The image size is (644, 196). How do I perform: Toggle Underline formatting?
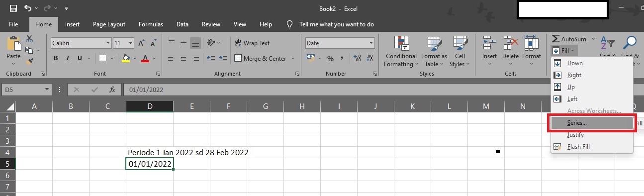[x=80, y=59]
